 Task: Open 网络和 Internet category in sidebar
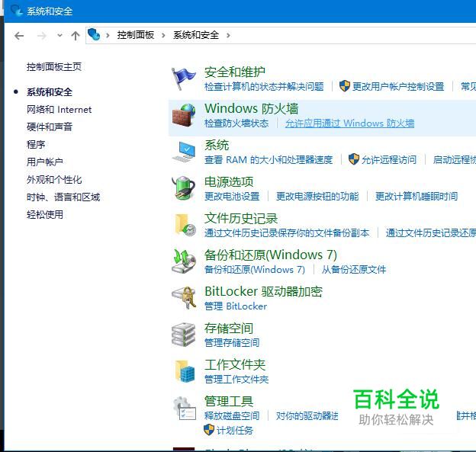[x=59, y=109]
